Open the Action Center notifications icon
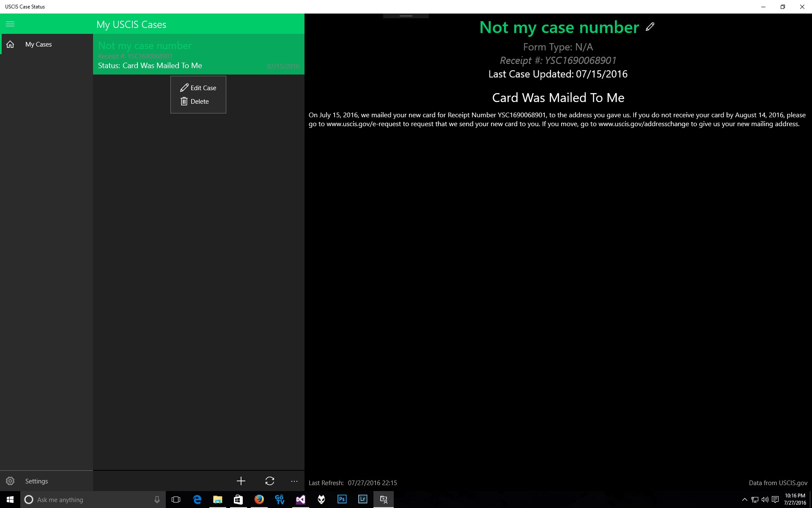812x508 pixels. (775, 500)
